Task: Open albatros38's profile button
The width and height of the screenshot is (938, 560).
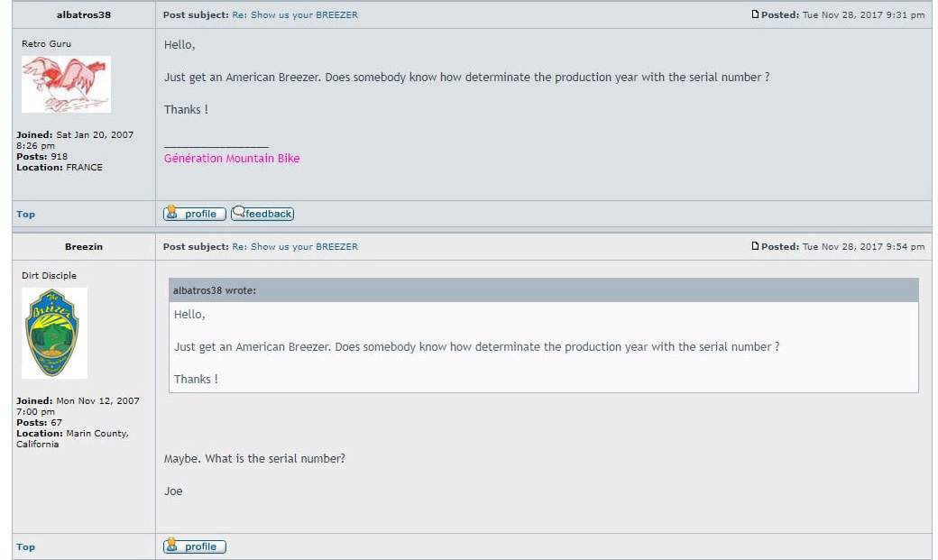Action: pyautogui.click(x=195, y=214)
